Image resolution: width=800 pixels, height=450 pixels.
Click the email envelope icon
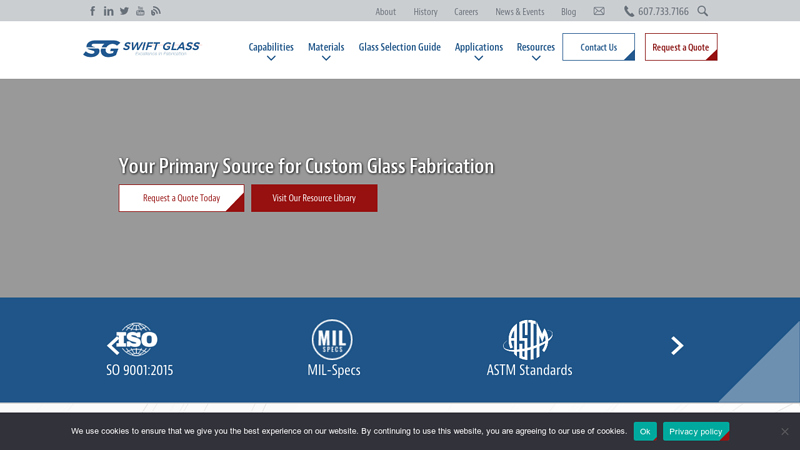click(599, 11)
